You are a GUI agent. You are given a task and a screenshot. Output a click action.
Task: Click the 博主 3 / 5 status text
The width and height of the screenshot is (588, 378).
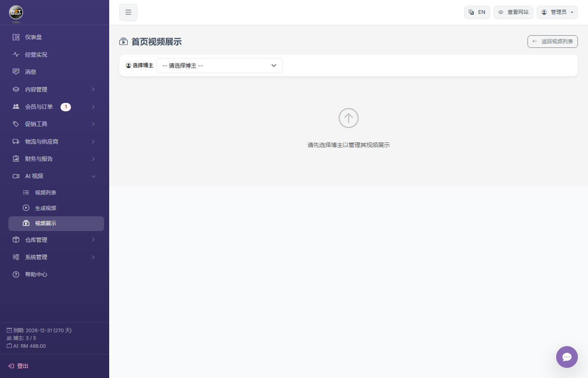coord(21,338)
